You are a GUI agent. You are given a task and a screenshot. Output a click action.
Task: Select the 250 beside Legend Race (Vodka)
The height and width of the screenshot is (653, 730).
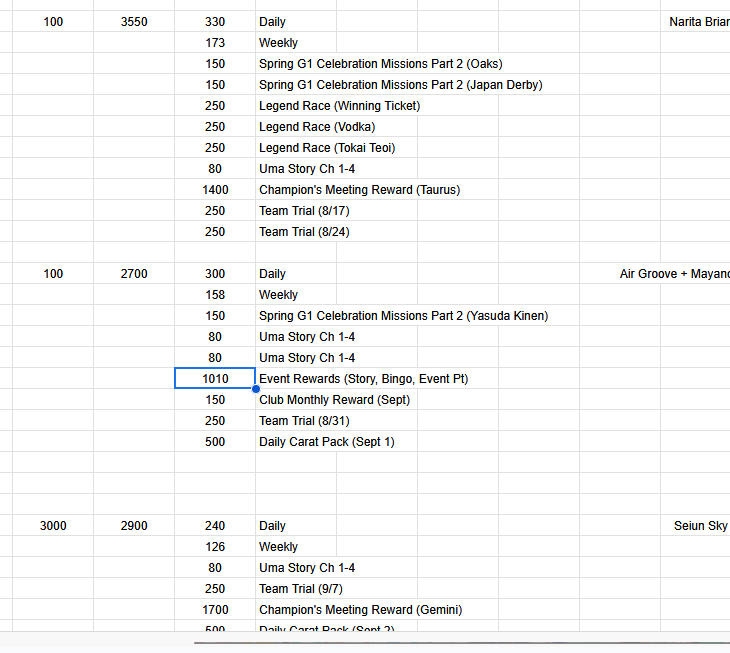215,127
